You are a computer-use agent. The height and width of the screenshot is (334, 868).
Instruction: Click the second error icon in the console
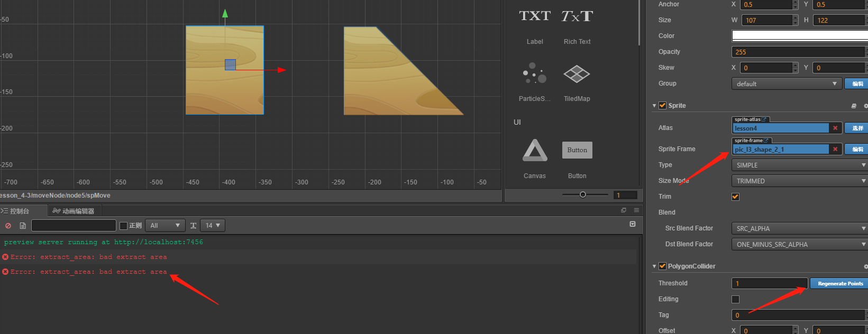[x=5, y=272]
